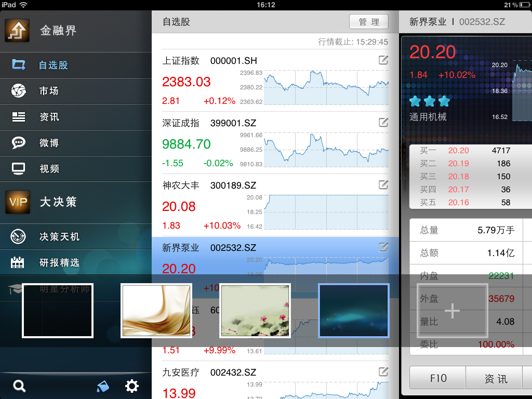
Task: Tap the 16:12 clock in status bar
Action: coord(266,5)
